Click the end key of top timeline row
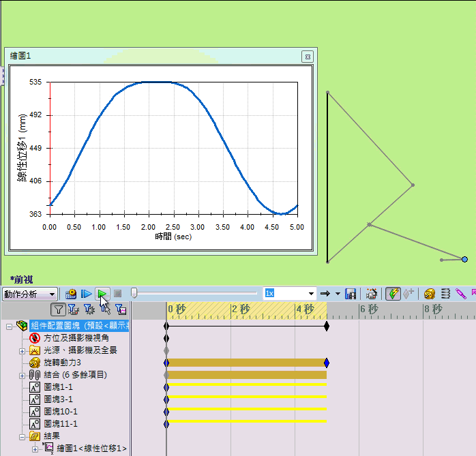Image resolution: width=476 pixels, height=456 pixels. coord(327,326)
